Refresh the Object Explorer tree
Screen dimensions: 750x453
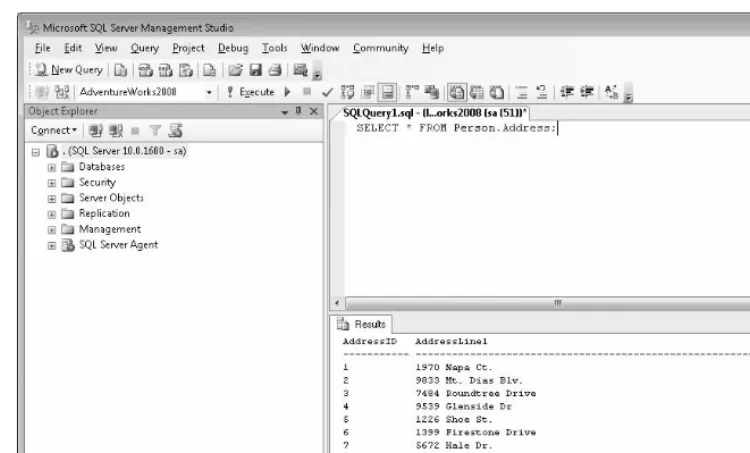(x=176, y=131)
